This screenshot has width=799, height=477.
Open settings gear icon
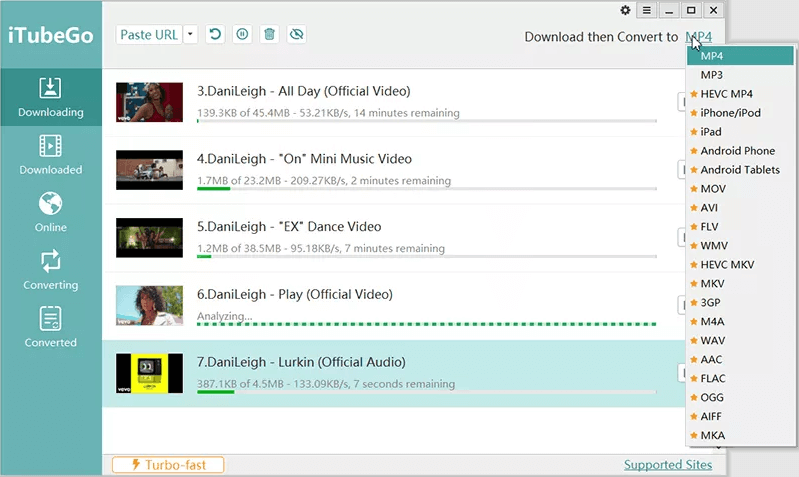[x=625, y=10]
